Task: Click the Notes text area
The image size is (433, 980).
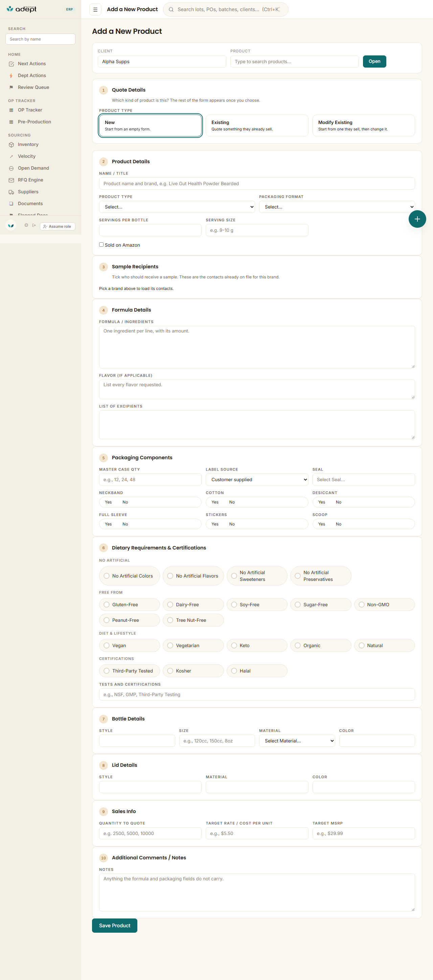Action: click(257, 892)
